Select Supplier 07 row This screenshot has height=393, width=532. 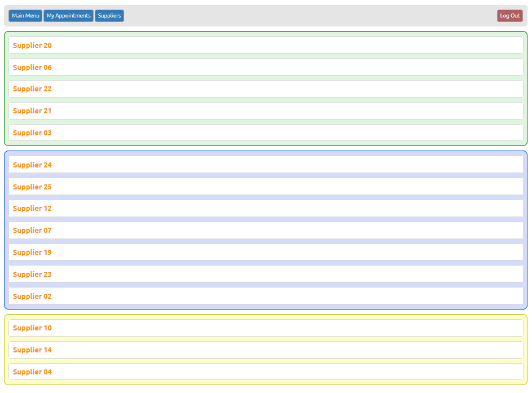[x=266, y=231]
